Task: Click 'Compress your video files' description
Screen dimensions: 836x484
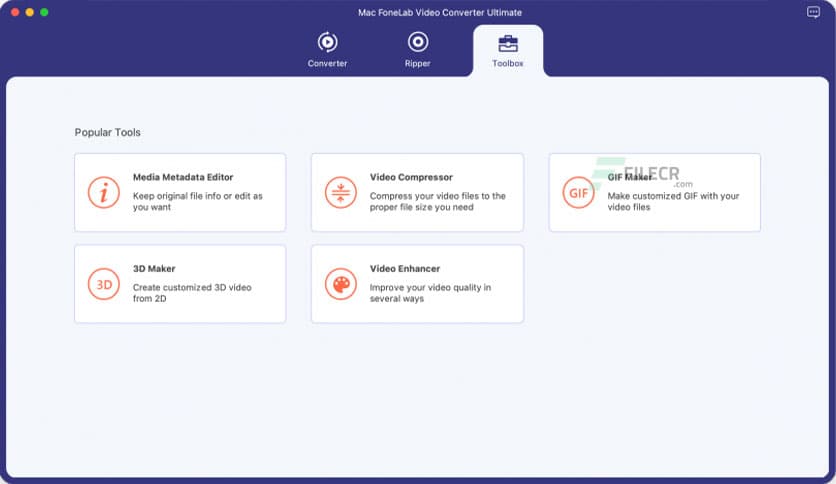Action: [438, 201]
